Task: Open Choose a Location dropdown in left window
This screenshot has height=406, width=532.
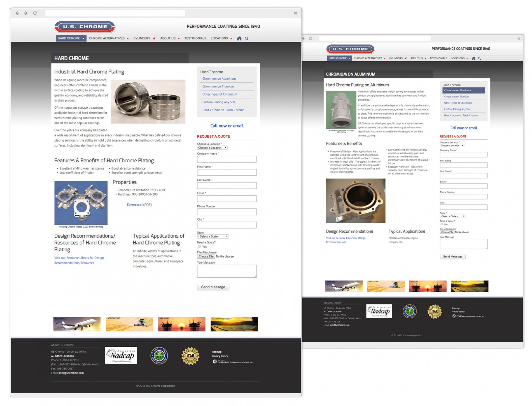Action: tap(212, 148)
